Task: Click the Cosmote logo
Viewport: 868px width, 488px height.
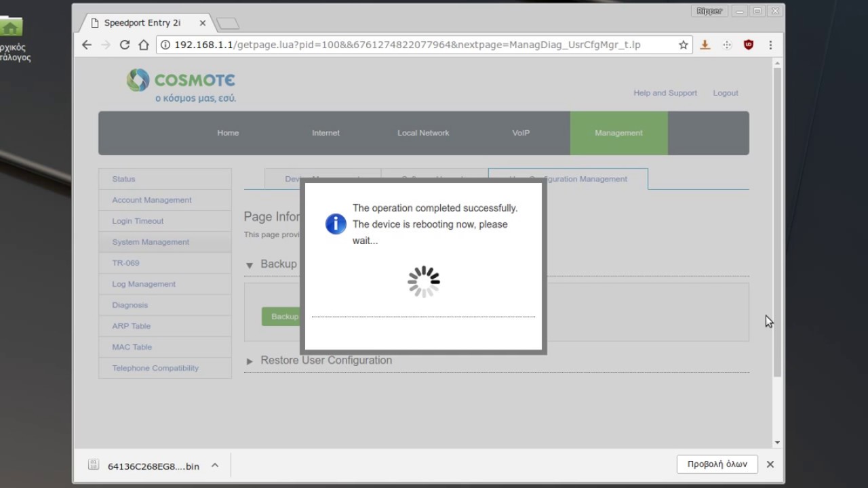Action: [181, 85]
